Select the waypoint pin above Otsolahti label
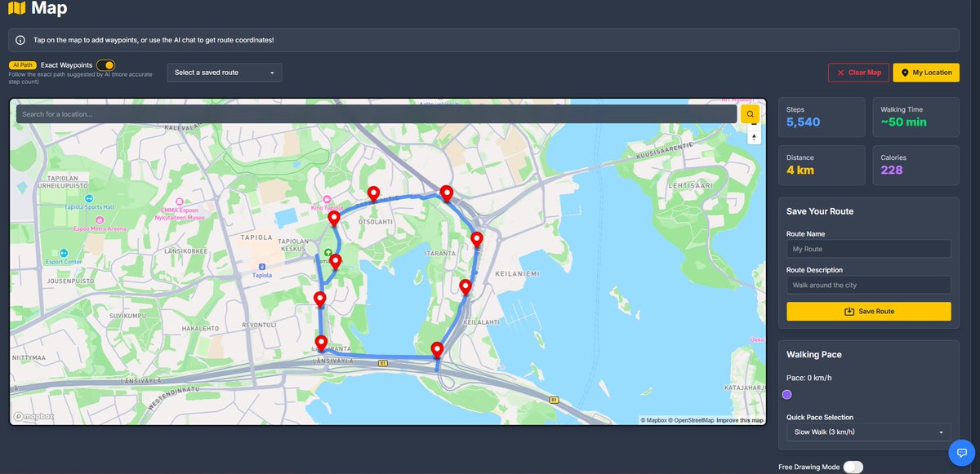Screen dimensions: 980x474 [373, 194]
